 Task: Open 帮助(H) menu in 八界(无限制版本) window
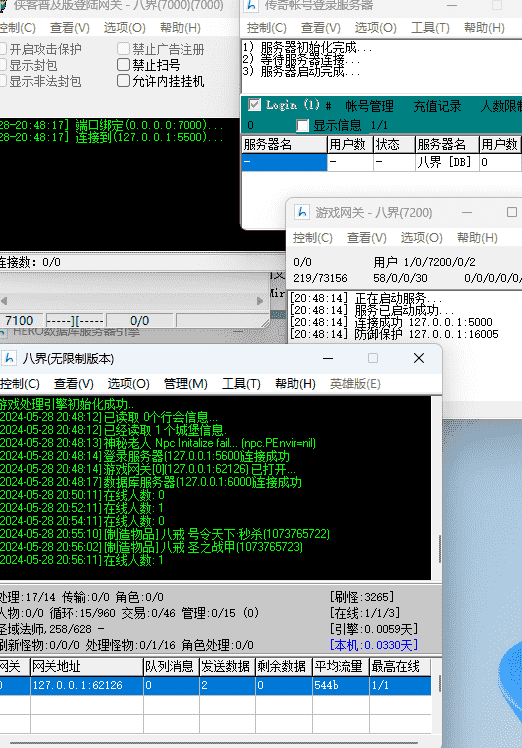coord(295,384)
